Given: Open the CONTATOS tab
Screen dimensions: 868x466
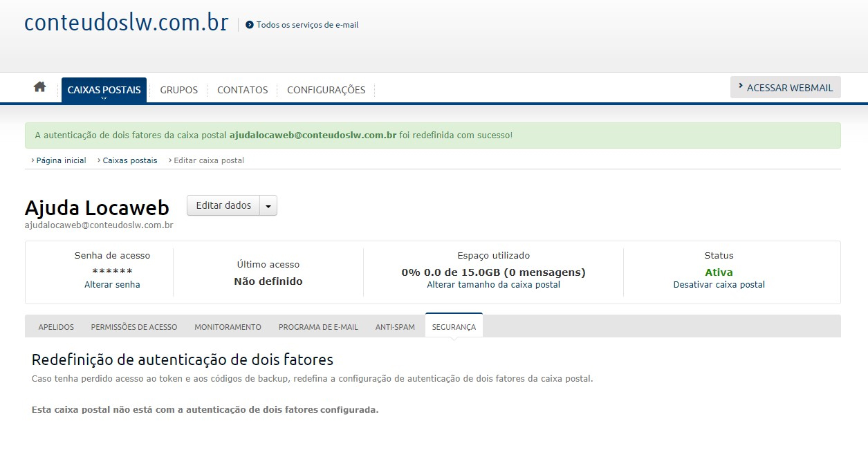Looking at the screenshot, I should pos(243,90).
